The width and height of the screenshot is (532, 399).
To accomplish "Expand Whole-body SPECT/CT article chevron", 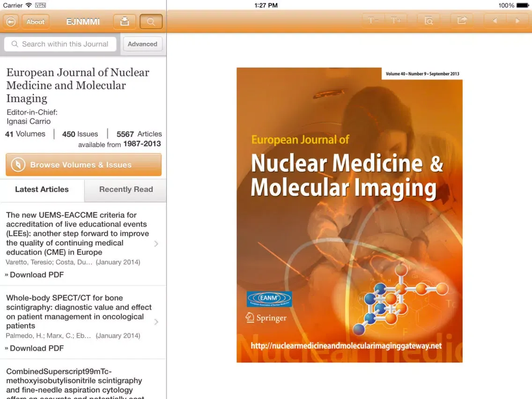I will click(x=156, y=322).
